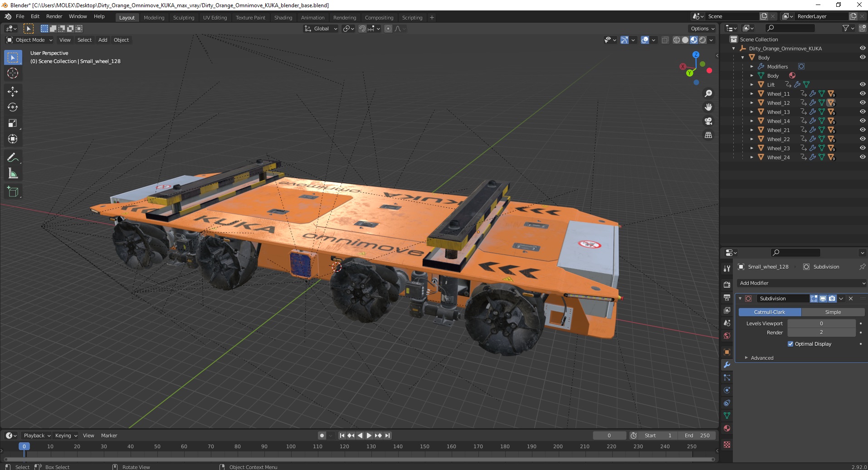Activate the Rotate tool
The height and width of the screenshot is (470, 868).
pos(13,107)
